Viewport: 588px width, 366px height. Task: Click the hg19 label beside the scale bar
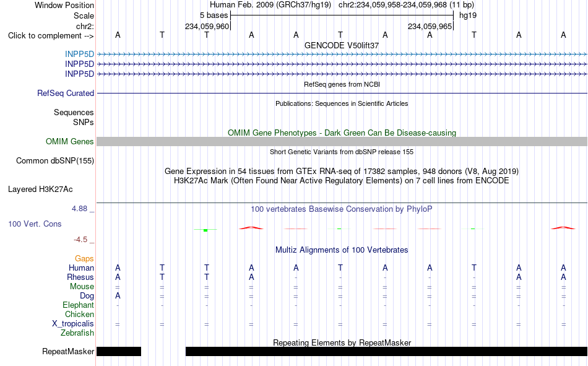point(468,15)
